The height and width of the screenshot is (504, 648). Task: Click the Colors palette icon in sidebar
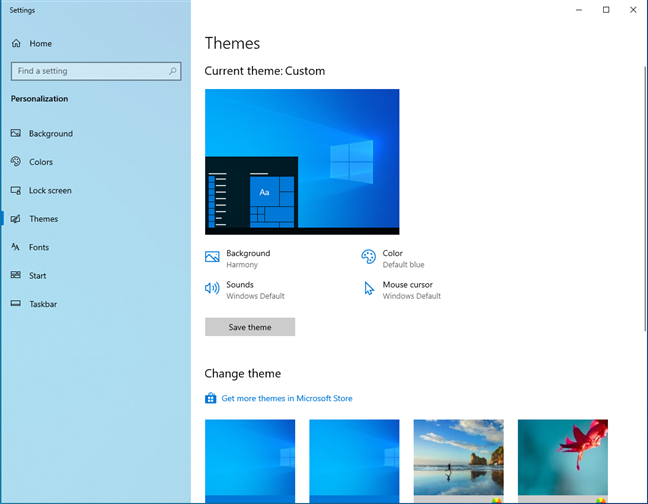tap(16, 162)
